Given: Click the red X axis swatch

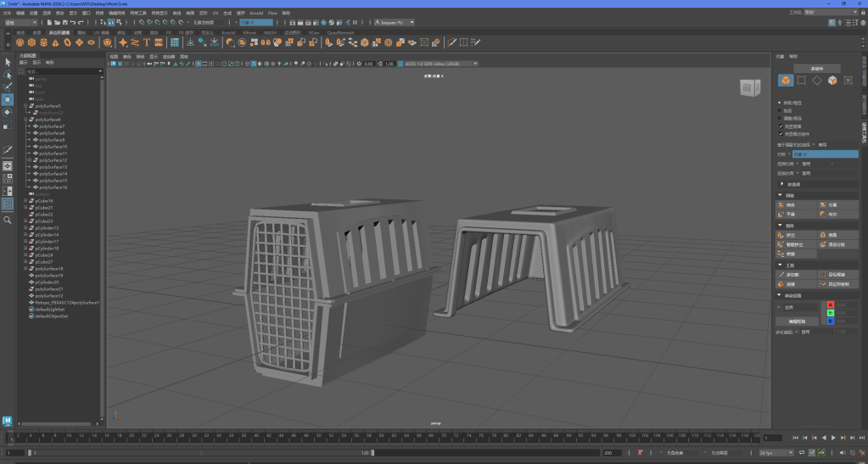Looking at the screenshot, I should [831, 305].
